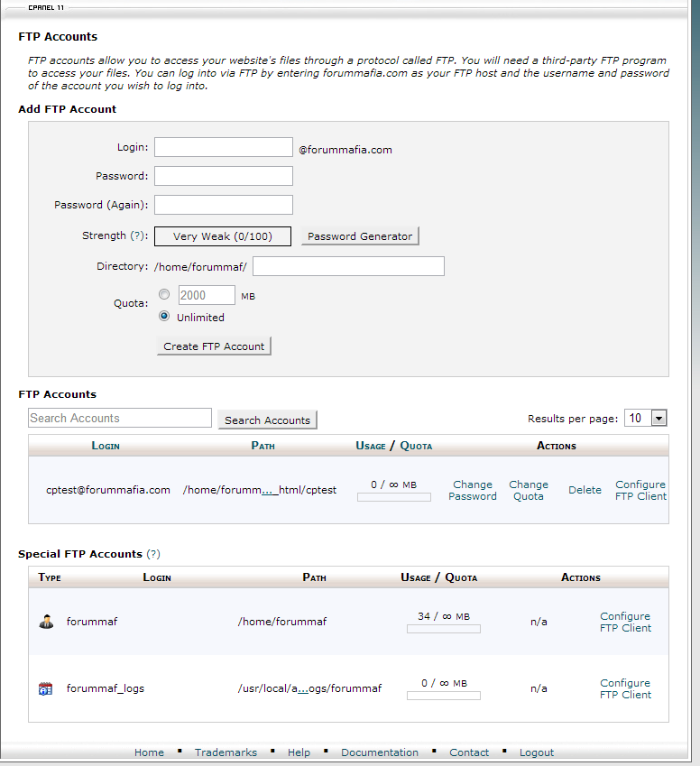
Task: Click the forummaf user account icon
Action: pyautogui.click(x=46, y=622)
